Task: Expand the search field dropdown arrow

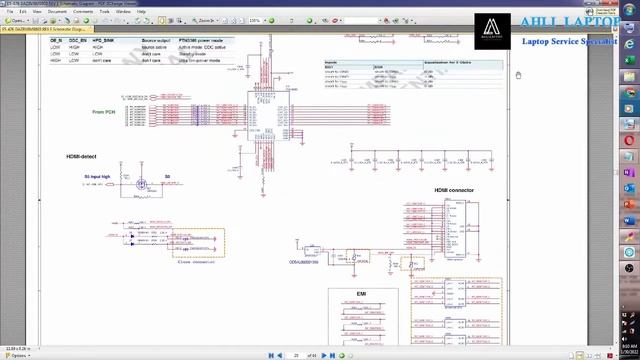Action: click(x=380, y=20)
